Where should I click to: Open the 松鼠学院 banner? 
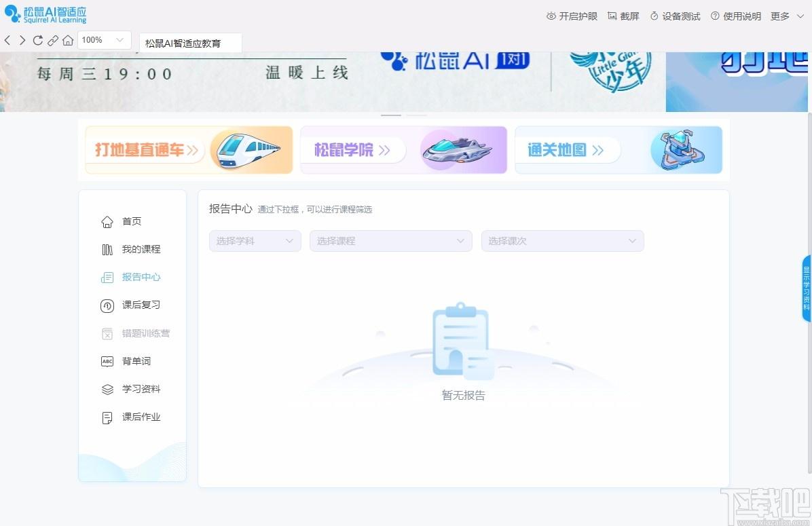tap(403, 149)
